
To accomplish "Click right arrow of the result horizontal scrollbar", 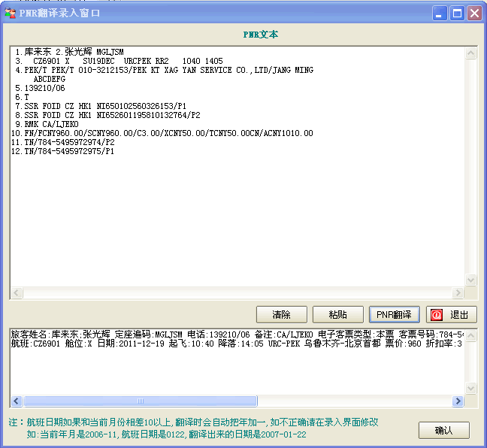I will [x=458, y=401].
